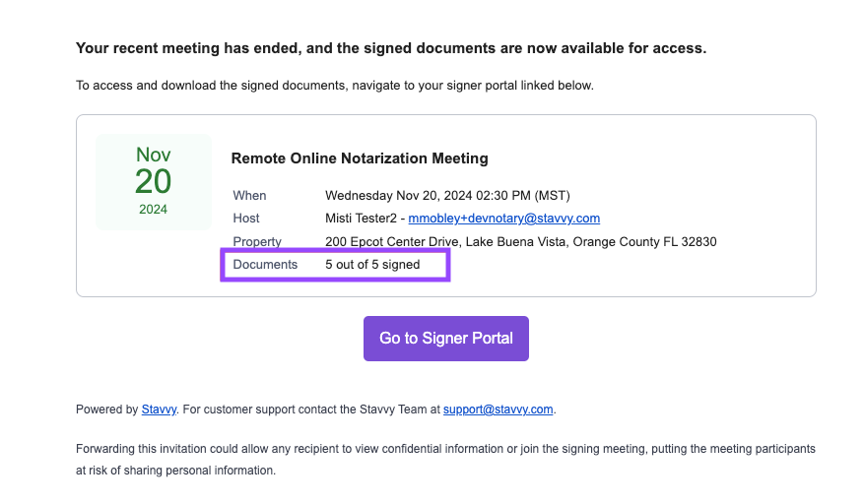This screenshot has width=864, height=504.
Task: Click the large 20 day number in date tile
Action: 153,181
